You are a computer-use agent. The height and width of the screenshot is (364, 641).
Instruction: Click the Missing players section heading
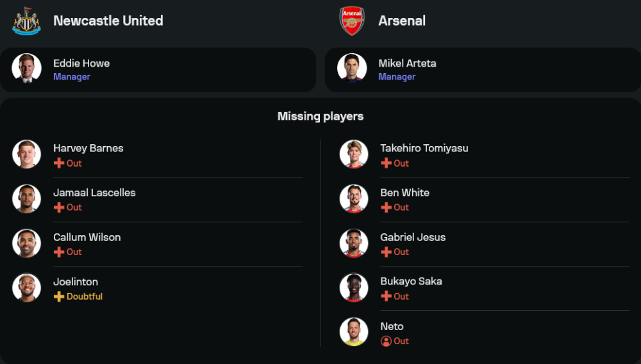[320, 116]
